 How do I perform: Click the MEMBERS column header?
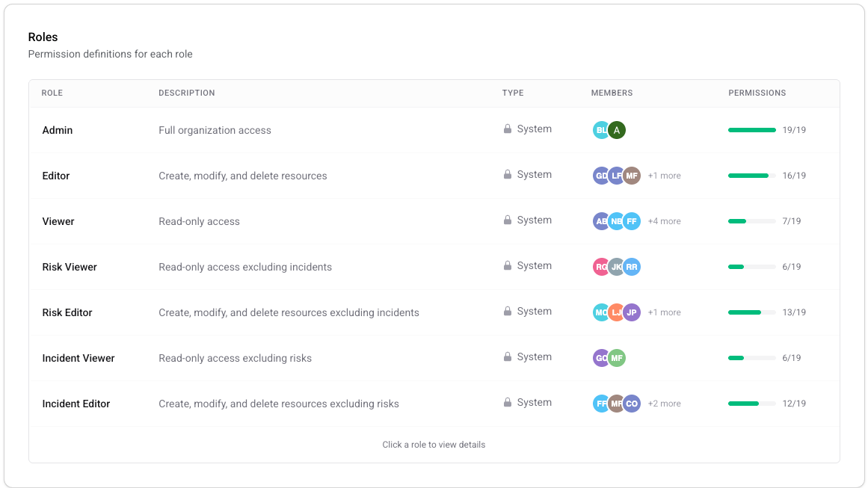(x=612, y=93)
